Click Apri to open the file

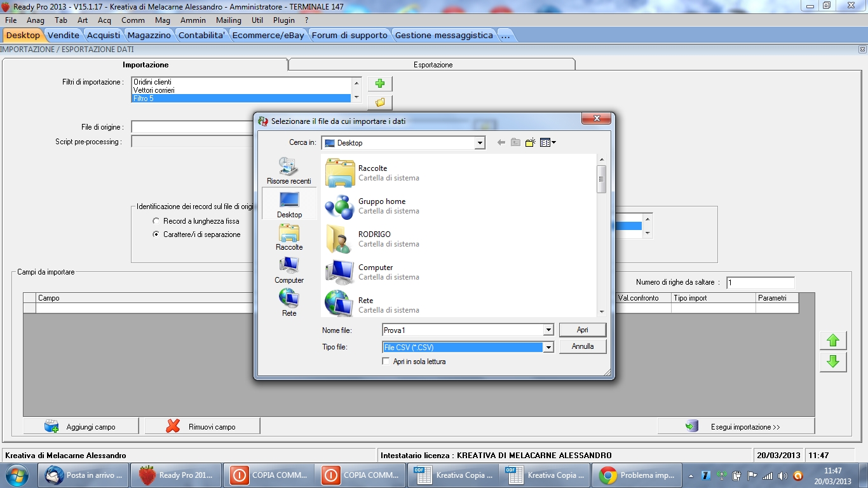[583, 330]
